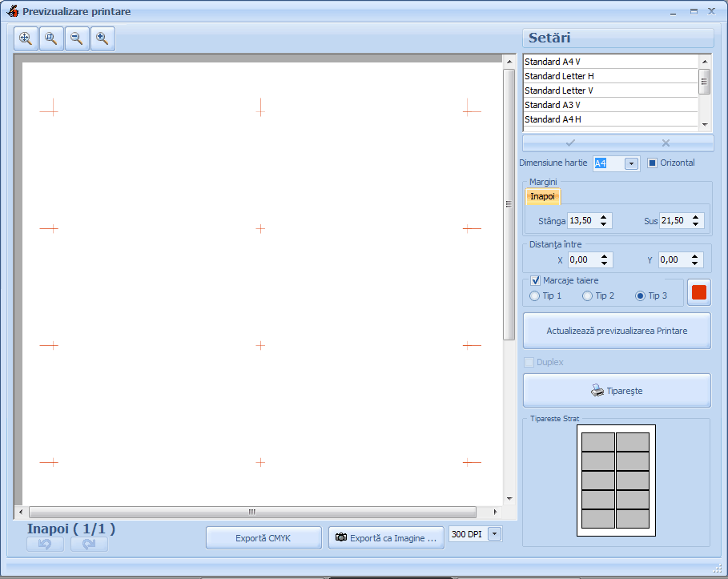Click the undo arrow button below Inapoi (1/1)
The width and height of the screenshot is (728, 579).
(45, 545)
